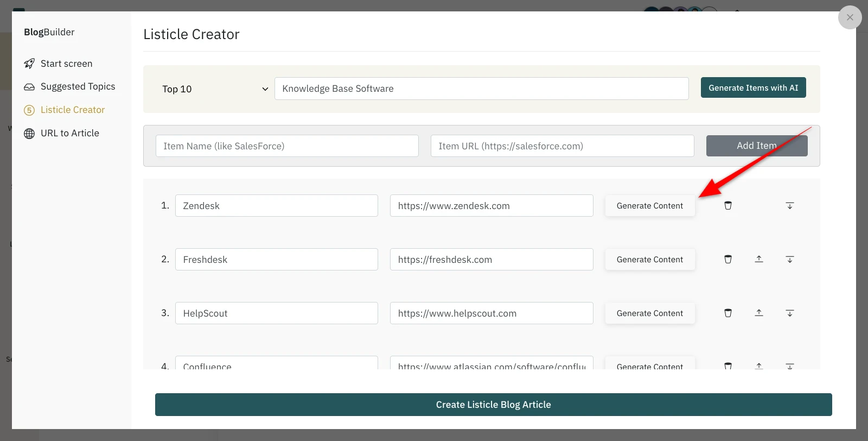Edit the HelpScout name field

(277, 313)
